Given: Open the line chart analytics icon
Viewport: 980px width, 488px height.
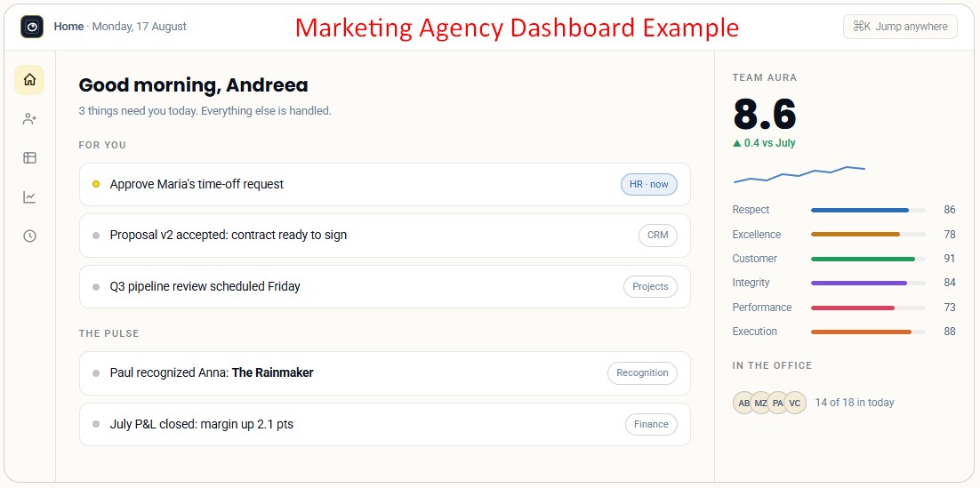Looking at the screenshot, I should point(29,197).
